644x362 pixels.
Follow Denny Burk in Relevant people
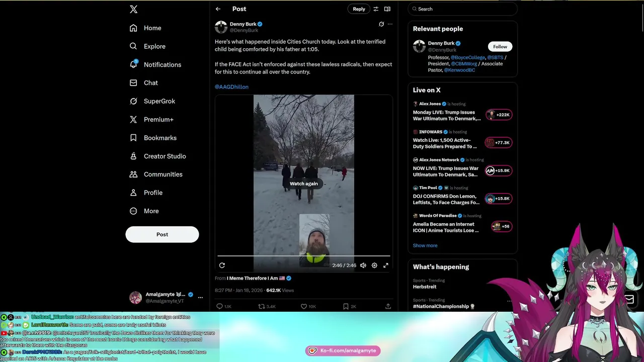pyautogui.click(x=500, y=47)
